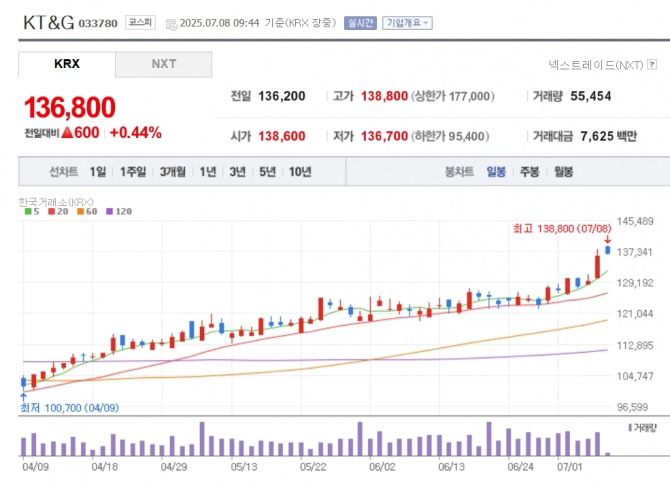Open the 넥스트레이드(NXT) link
The image size is (670, 486).
tap(595, 65)
